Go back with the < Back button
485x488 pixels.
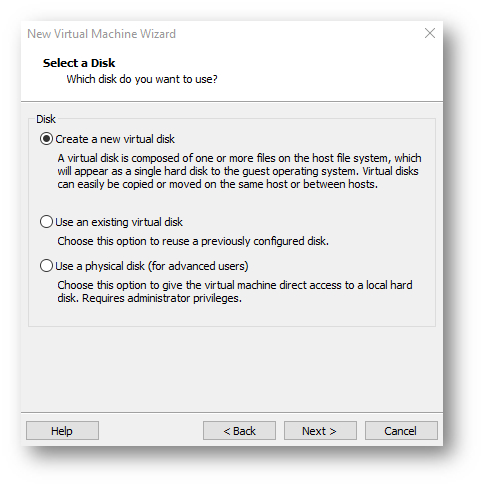click(x=239, y=431)
